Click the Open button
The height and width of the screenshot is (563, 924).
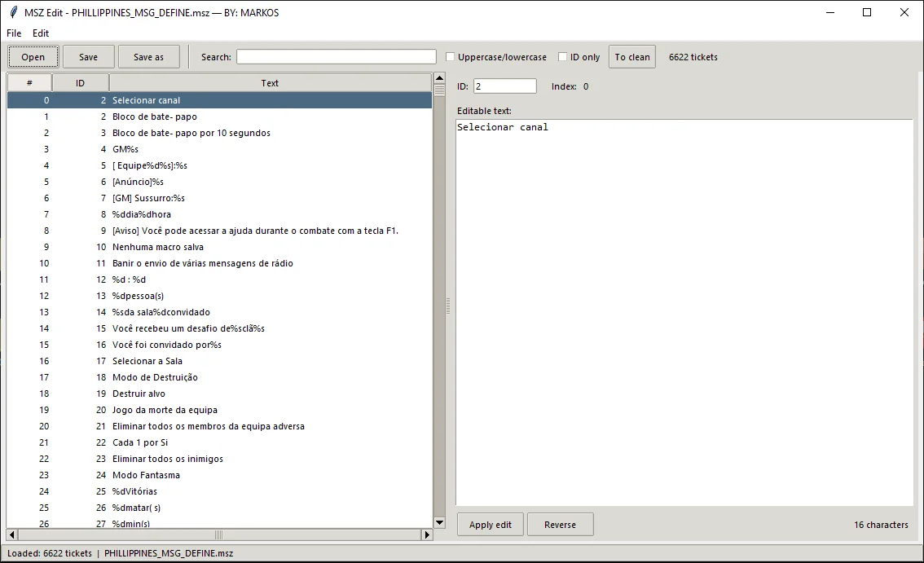pos(33,57)
